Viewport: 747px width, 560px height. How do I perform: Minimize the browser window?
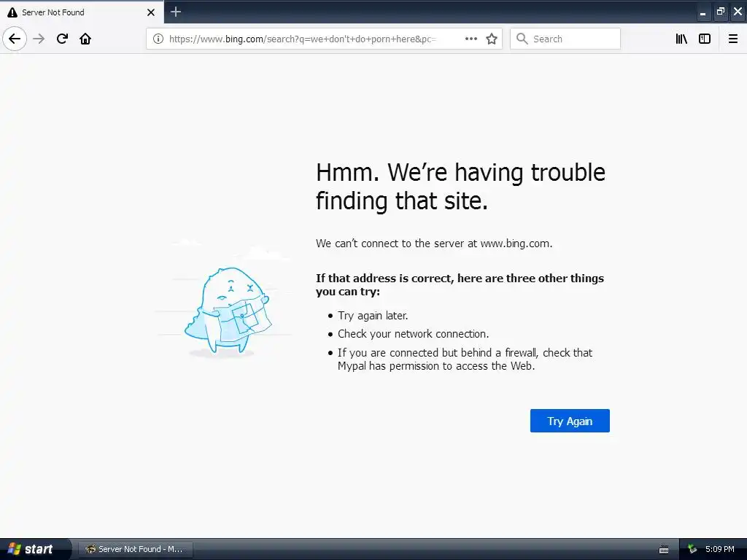tap(703, 12)
